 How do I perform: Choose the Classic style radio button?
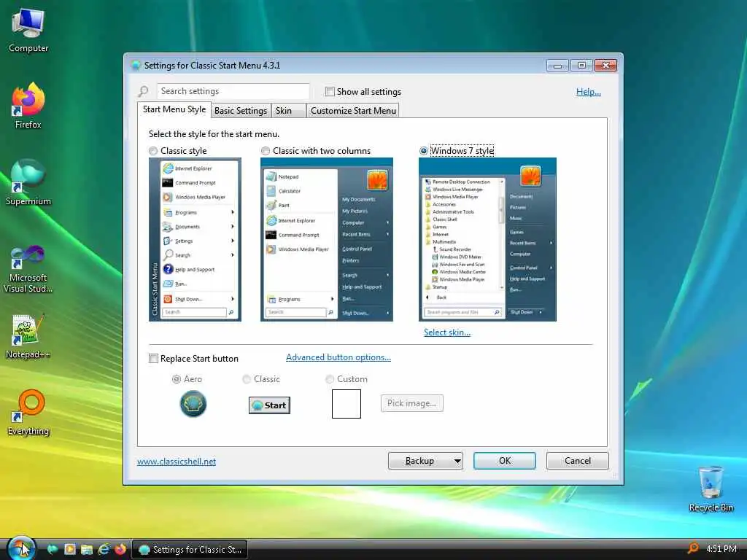coord(153,151)
